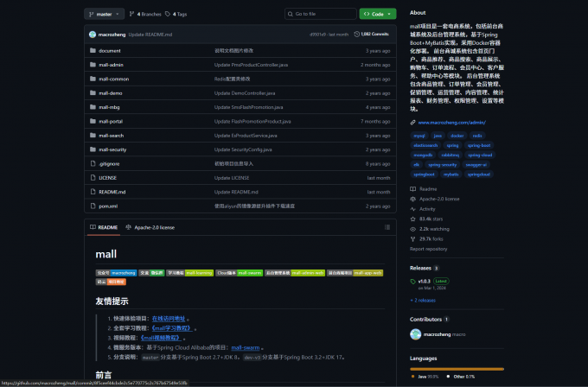Open the mall-search folder
This screenshot has width=588, height=387.
pyautogui.click(x=111, y=136)
